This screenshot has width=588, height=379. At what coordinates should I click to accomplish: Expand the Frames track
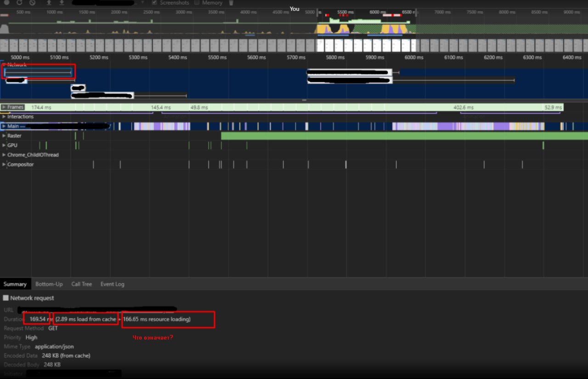click(x=4, y=107)
